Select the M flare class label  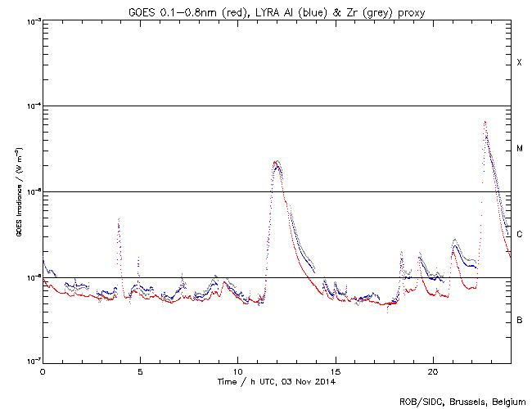click(x=519, y=148)
